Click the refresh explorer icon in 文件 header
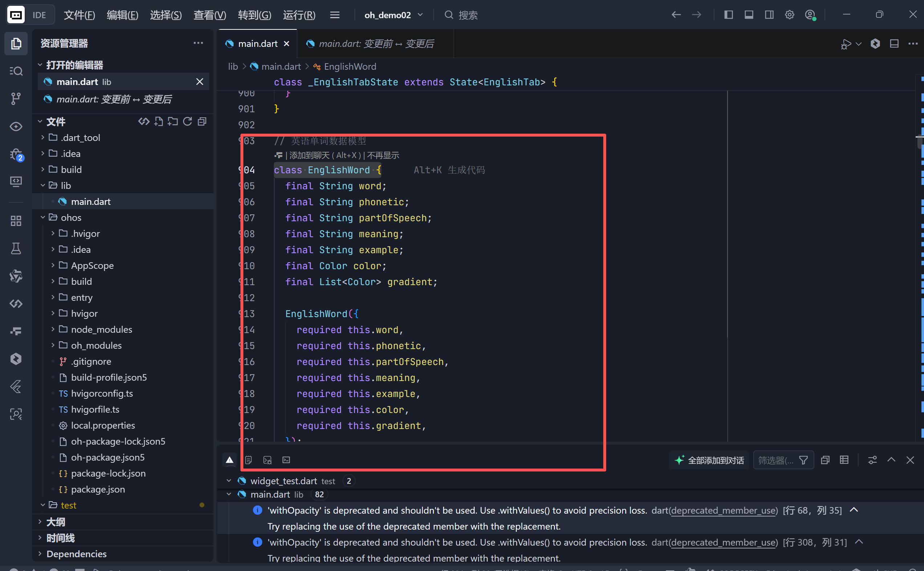Viewport: 924px width, 571px height. click(187, 122)
